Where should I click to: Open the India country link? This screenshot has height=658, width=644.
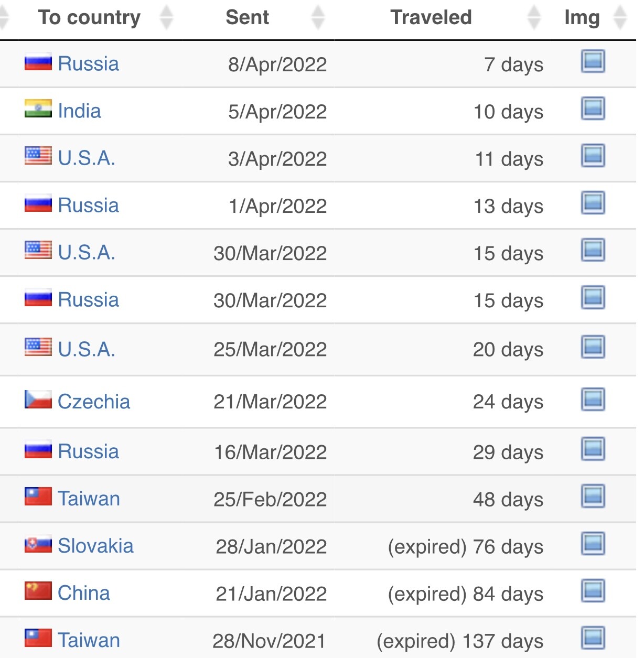79,111
